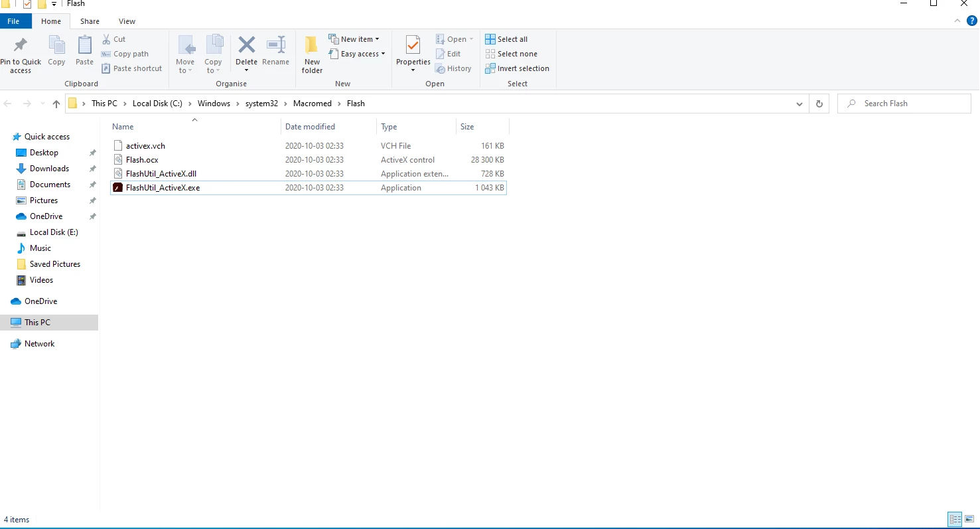This screenshot has height=529, width=980.
Task: Refresh the Flash folder
Action: [x=819, y=104]
